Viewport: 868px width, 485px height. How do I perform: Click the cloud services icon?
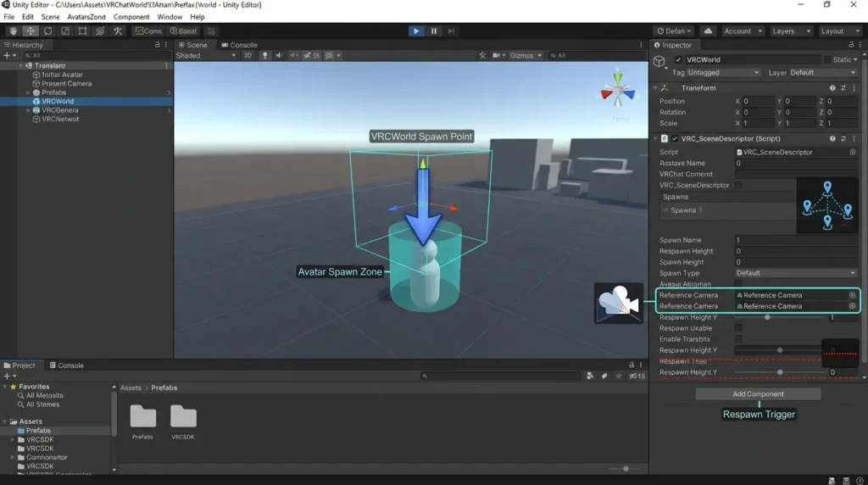708,31
